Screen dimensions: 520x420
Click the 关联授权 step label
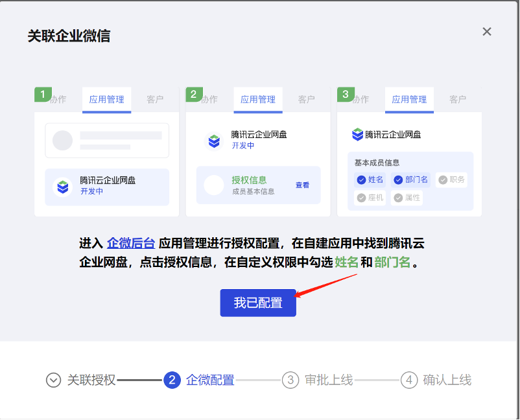(x=91, y=380)
